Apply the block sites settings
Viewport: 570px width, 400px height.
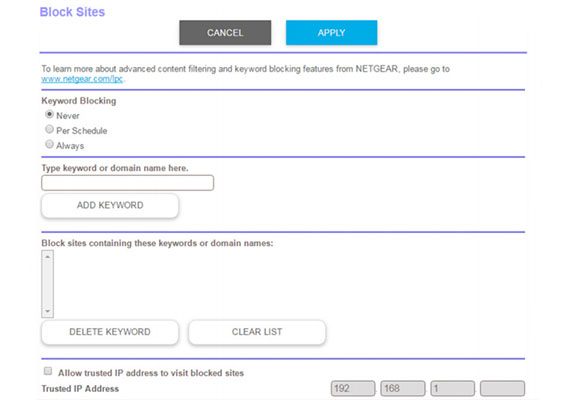tap(332, 33)
